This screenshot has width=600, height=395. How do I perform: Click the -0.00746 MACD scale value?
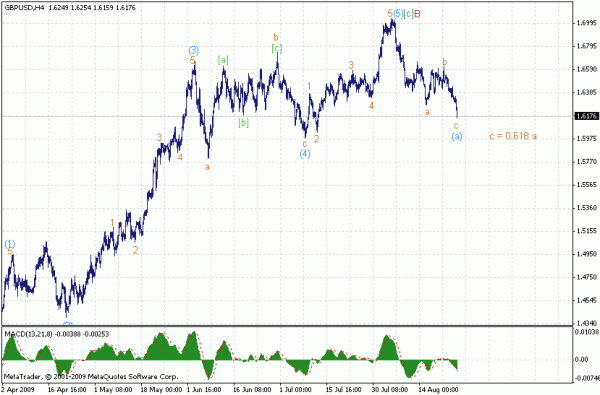[x=587, y=378]
